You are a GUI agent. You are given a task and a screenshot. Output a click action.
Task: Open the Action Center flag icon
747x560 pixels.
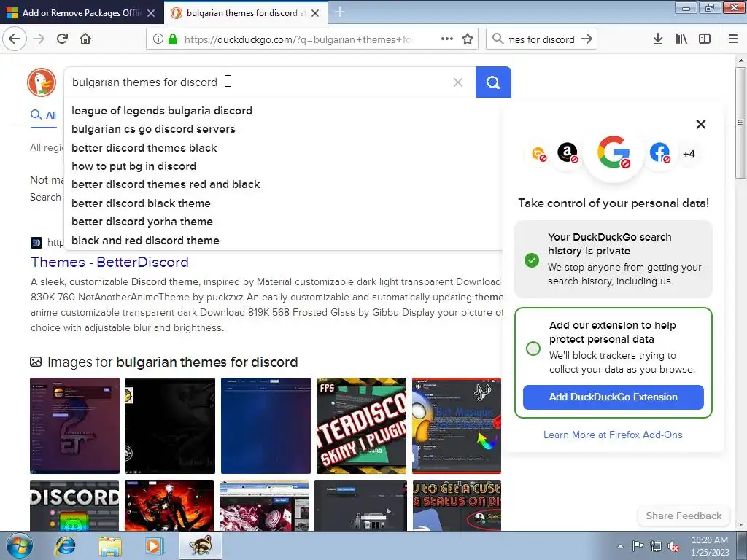[638, 546]
